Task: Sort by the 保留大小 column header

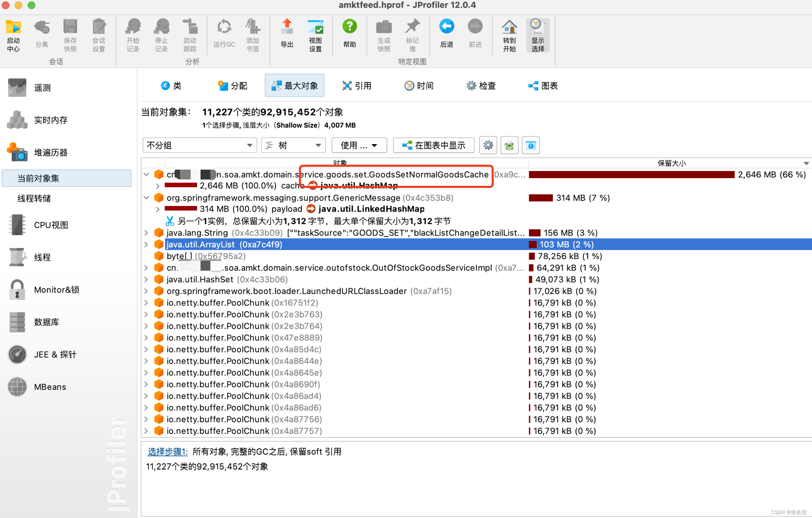Action: pos(671,163)
